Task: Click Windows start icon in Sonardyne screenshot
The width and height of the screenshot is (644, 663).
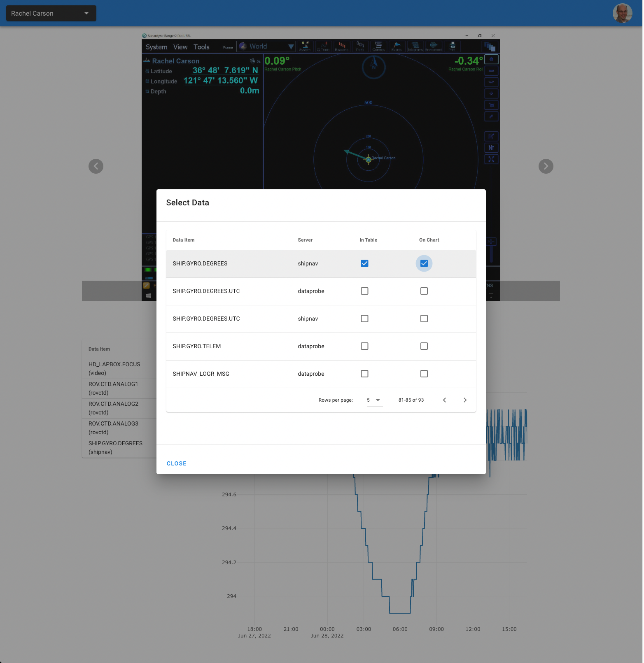Action: pyautogui.click(x=149, y=295)
